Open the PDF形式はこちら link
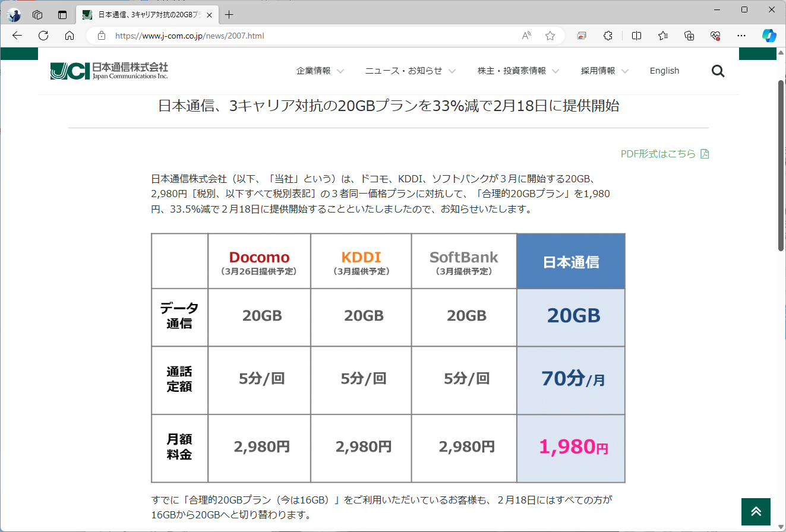Image resolution: width=786 pixels, height=532 pixels. coord(658,154)
